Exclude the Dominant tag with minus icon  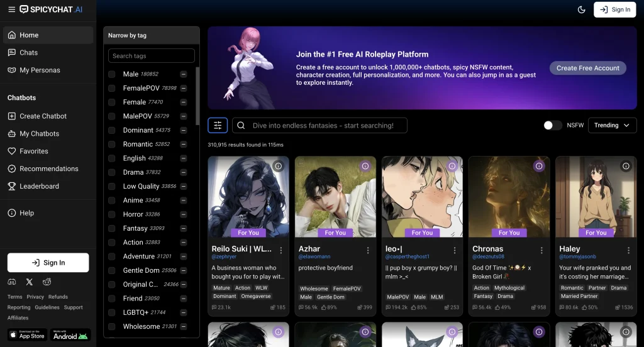click(x=184, y=130)
